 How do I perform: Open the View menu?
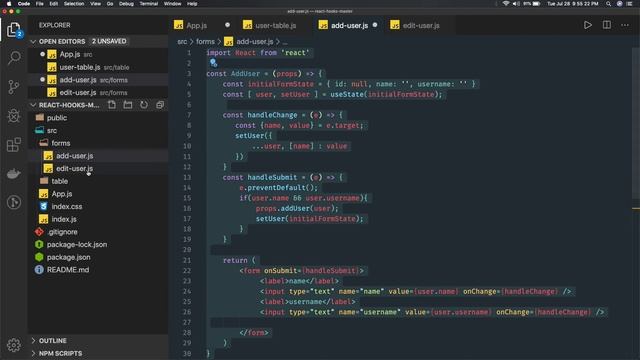point(96,4)
